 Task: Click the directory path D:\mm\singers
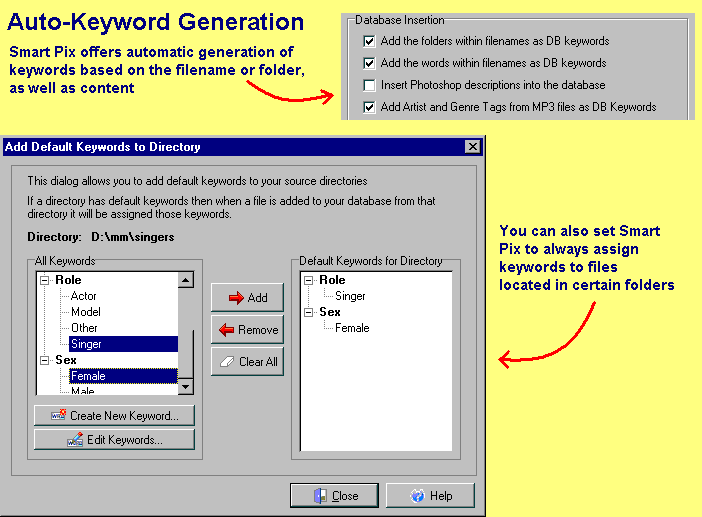[x=133, y=237]
